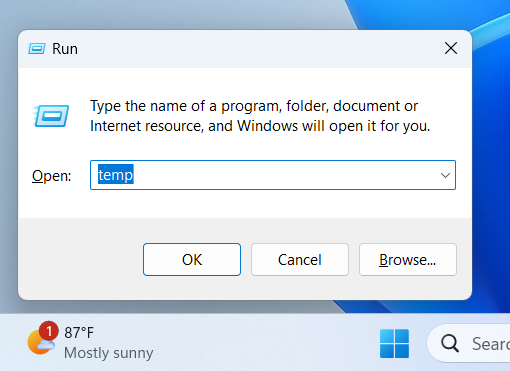The height and width of the screenshot is (371, 510).
Task: Click the Run title text
Action: [65, 49]
